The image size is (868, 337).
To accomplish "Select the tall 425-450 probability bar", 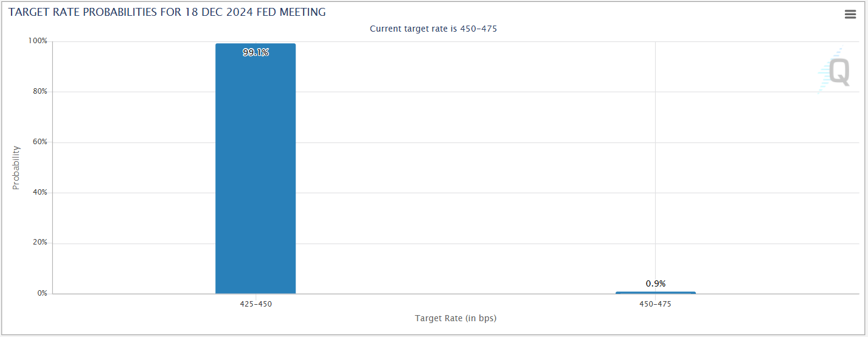I will coord(255,170).
